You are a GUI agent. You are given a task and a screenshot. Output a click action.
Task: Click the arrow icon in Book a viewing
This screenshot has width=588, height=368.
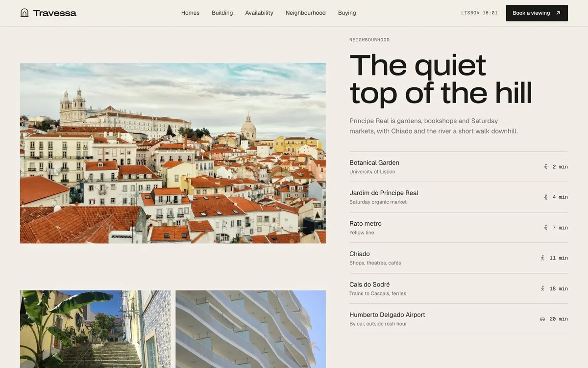point(558,13)
